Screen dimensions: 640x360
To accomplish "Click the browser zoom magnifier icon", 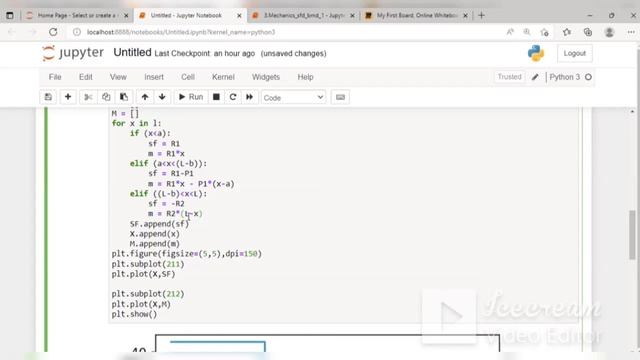I will [x=527, y=32].
